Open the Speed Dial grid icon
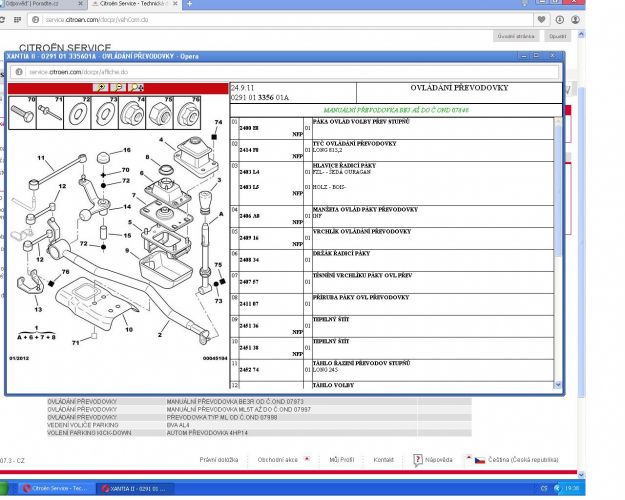625x500 pixels. click(x=17, y=20)
